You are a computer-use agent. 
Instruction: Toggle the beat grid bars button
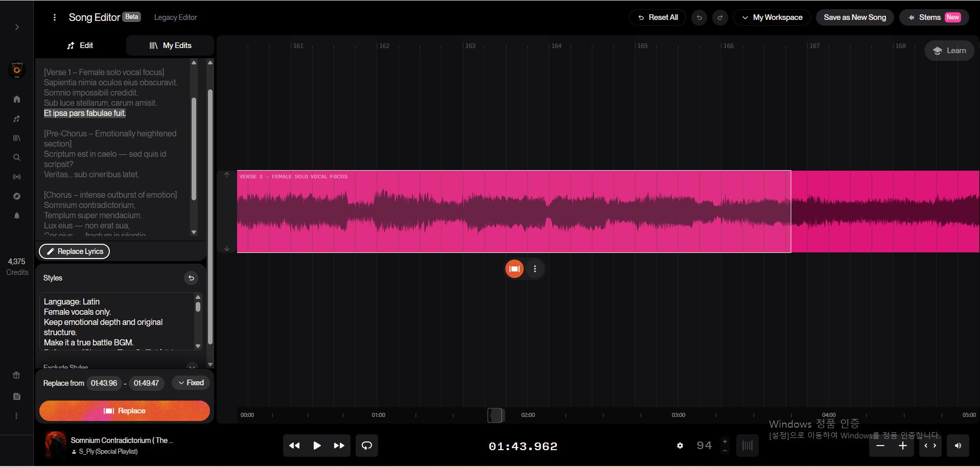(747, 446)
